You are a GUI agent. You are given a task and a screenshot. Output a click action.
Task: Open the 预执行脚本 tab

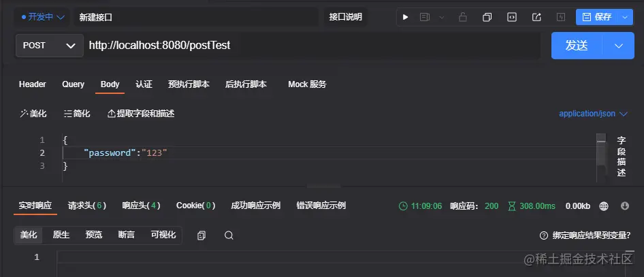click(189, 84)
